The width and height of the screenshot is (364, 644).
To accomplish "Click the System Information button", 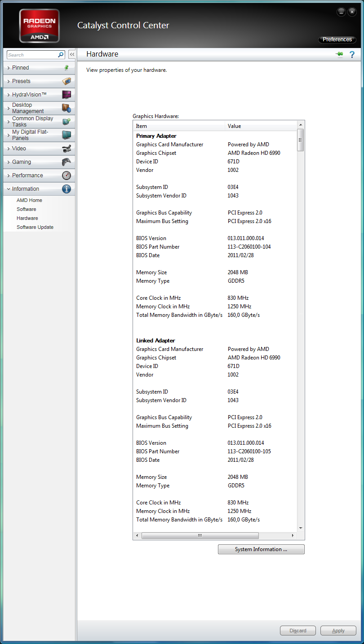I will click(261, 549).
